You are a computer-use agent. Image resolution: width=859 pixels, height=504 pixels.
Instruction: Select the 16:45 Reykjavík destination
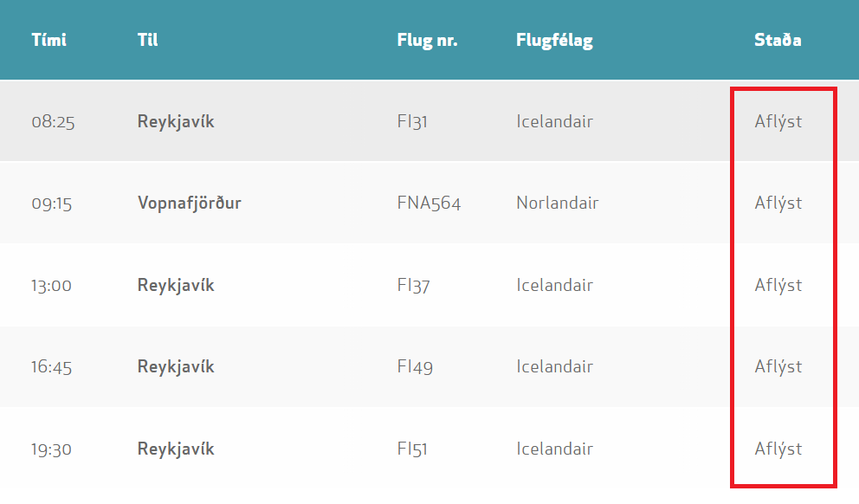click(x=176, y=366)
